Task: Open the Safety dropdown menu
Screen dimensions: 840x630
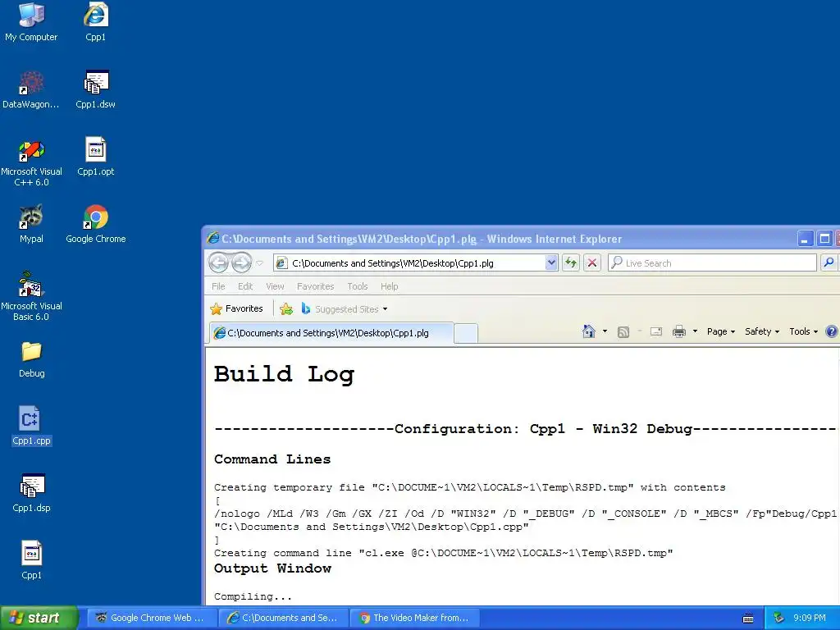Action: (x=761, y=331)
